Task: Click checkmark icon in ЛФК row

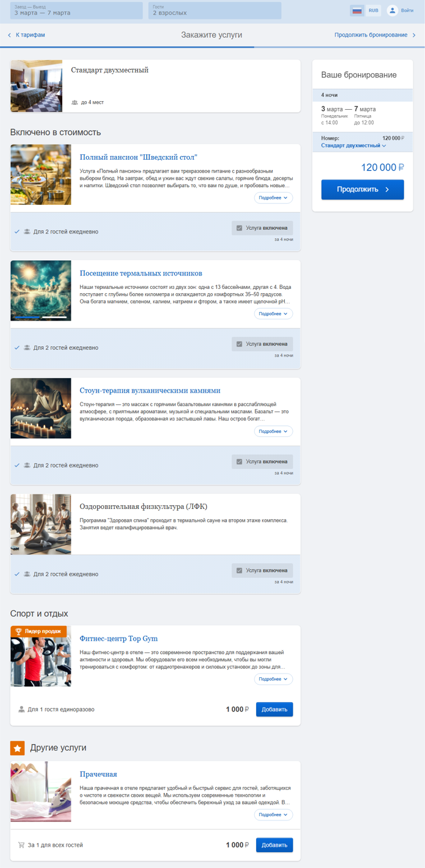Action: [x=17, y=574]
